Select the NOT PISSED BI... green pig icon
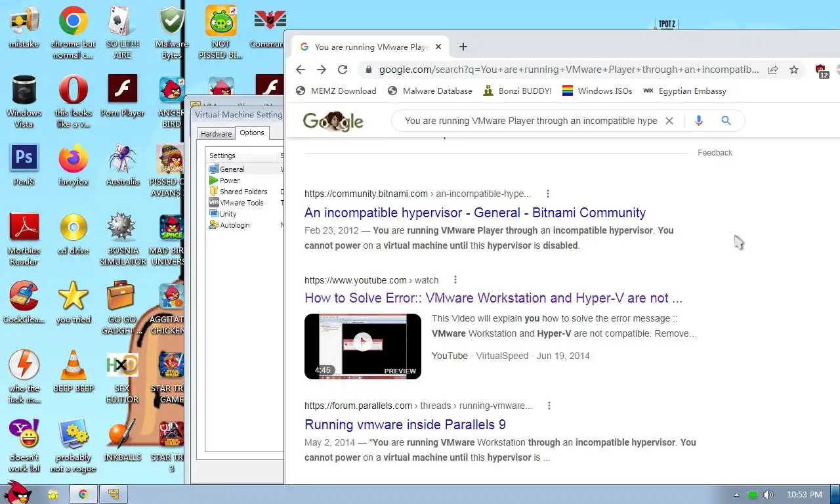 tap(221, 33)
